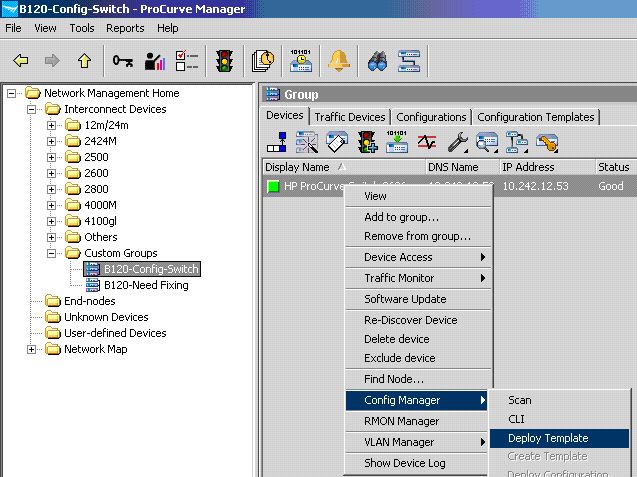Choose CLI in Config Manager submenu

click(x=559, y=419)
